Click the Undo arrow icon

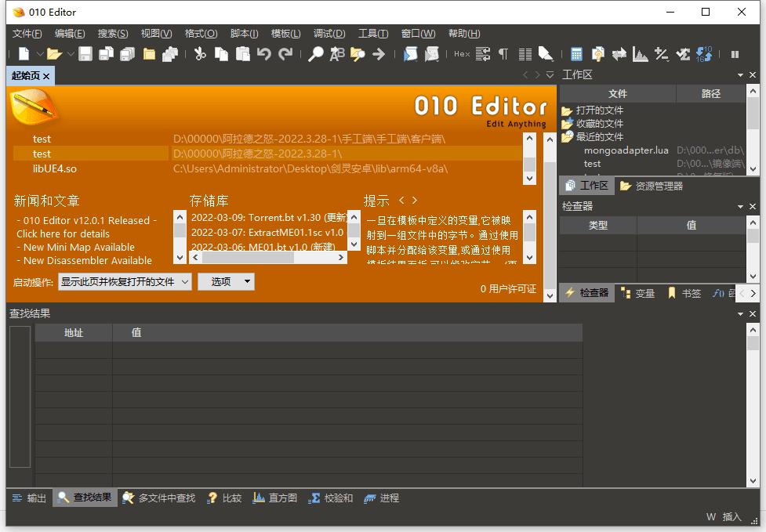(265, 54)
